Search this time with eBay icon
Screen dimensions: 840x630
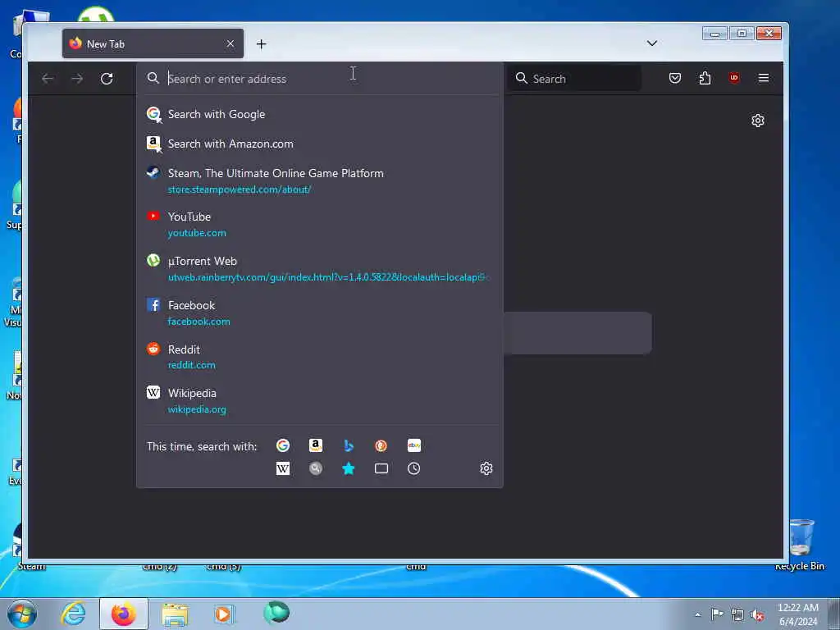tap(414, 445)
